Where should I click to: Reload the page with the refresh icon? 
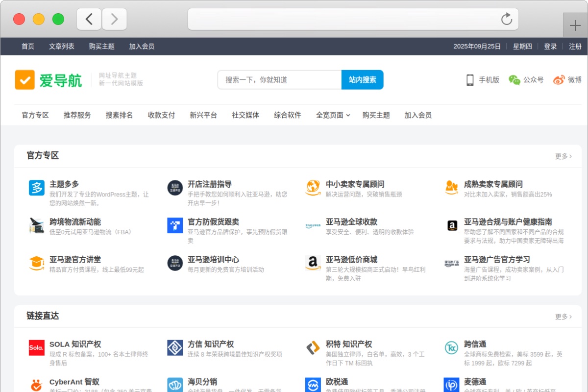[x=507, y=19]
